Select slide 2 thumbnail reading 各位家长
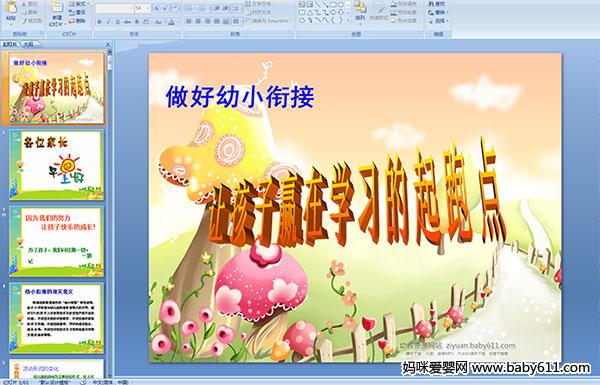 [x=57, y=165]
